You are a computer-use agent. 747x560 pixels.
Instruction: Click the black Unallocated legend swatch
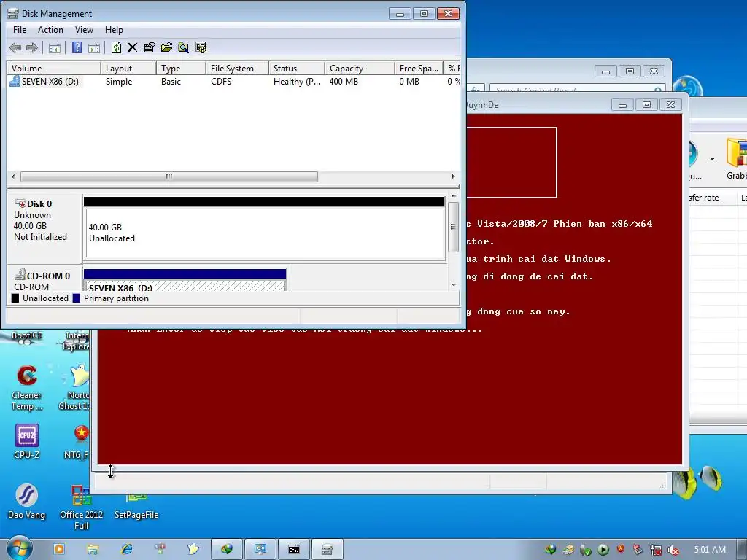tap(15, 298)
